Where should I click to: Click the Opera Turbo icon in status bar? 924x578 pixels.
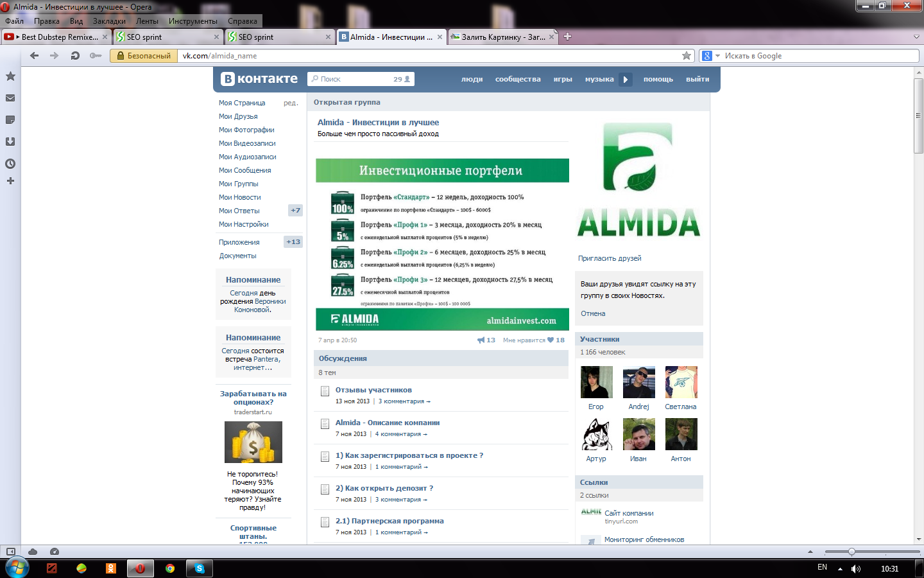(x=55, y=552)
